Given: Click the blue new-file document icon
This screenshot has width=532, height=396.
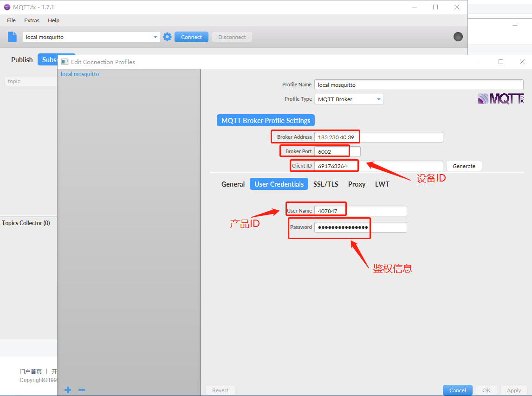Looking at the screenshot, I should (x=12, y=37).
